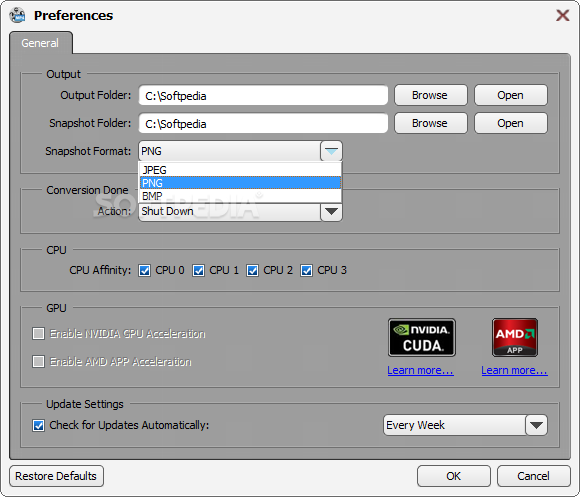Click the Snapshot Folder path field

263,124
